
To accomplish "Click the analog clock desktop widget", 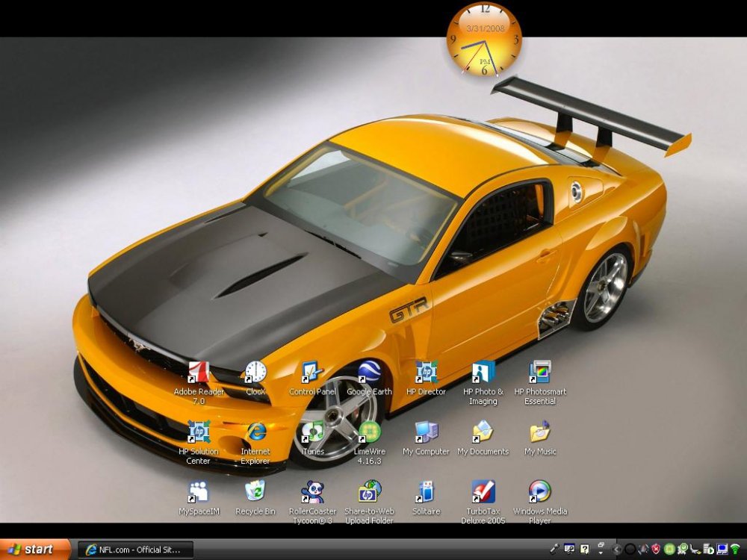I will pos(484,39).
